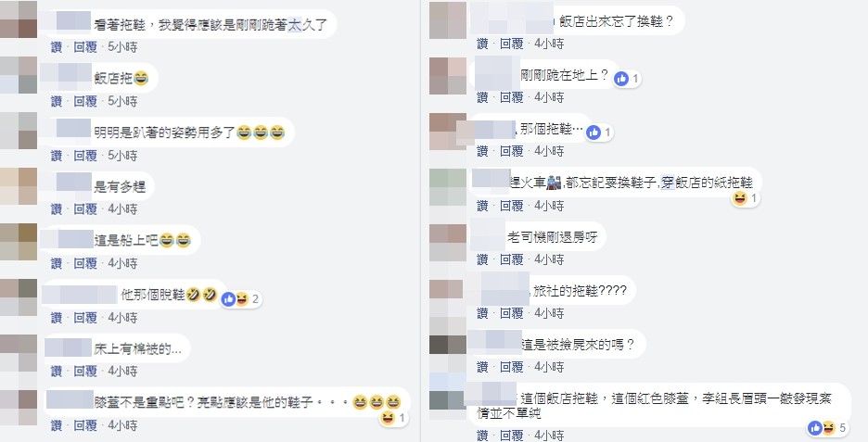Like the 看著拖鞋 comment
Screen dimensions: 868x442
57,47
